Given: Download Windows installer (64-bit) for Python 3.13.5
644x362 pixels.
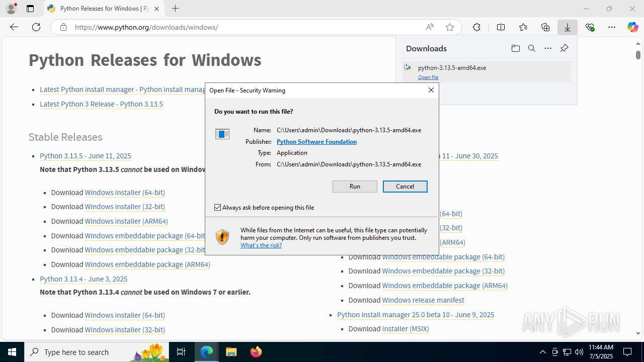Looking at the screenshot, I should tap(125, 193).
